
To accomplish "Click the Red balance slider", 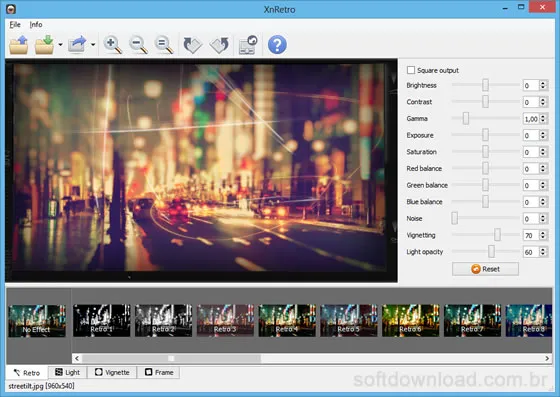I will [485, 168].
